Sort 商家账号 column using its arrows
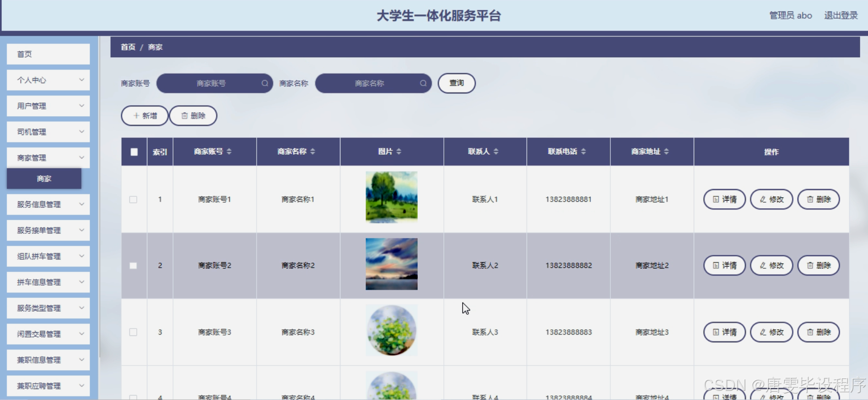 click(229, 151)
